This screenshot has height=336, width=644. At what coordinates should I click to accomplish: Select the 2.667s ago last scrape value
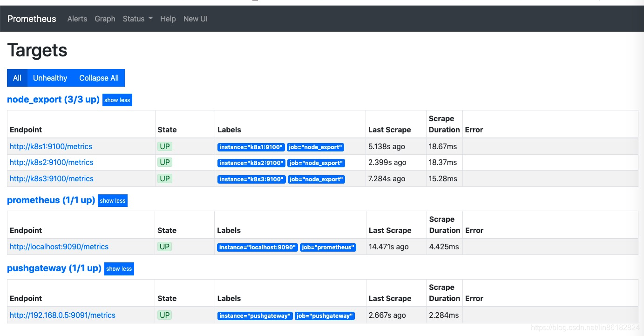pyautogui.click(x=387, y=315)
